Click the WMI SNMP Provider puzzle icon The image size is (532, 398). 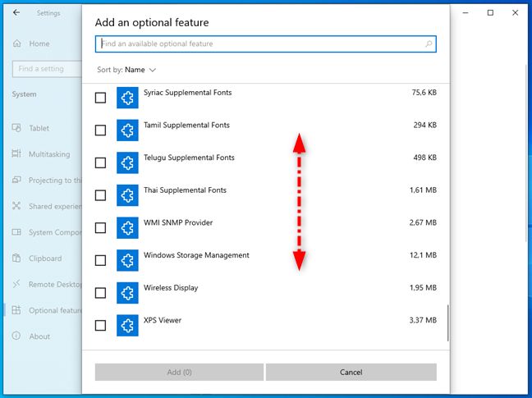[x=127, y=228]
